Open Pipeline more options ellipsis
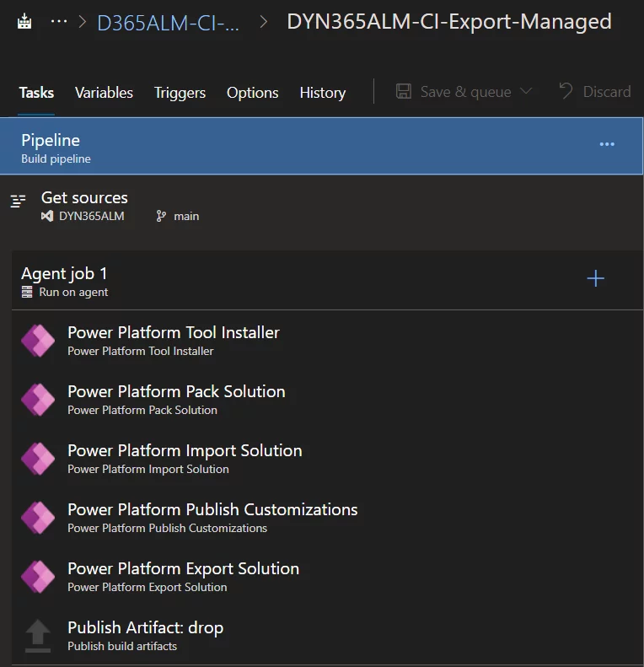This screenshot has width=644, height=667. point(607,144)
